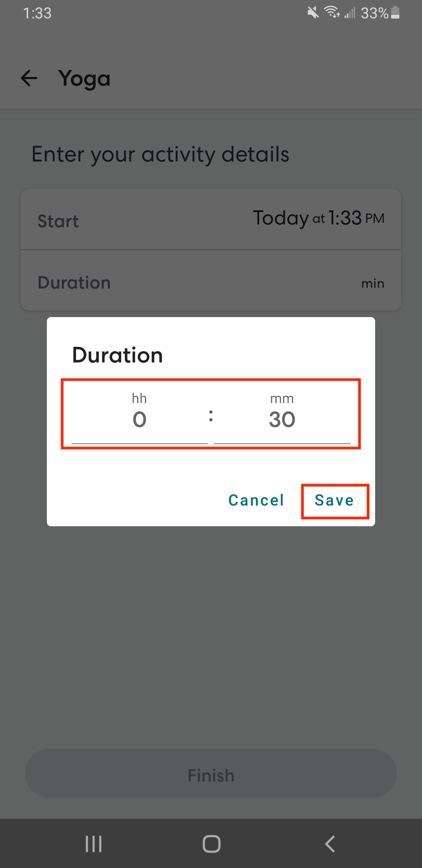Screen dimensions: 422x868
Task: Select the Today at 1:33 PM value
Action: [318, 218]
